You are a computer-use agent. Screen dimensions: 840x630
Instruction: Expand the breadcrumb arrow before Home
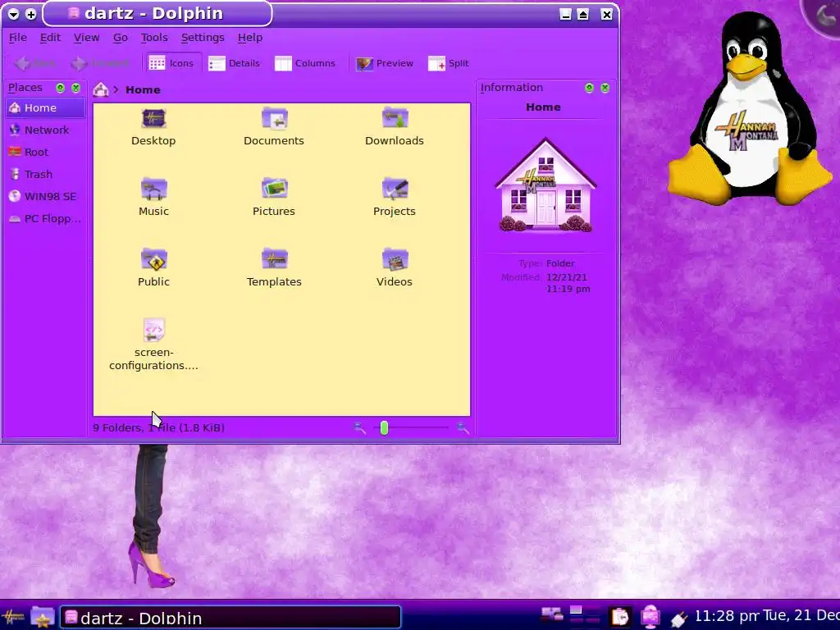(116, 89)
